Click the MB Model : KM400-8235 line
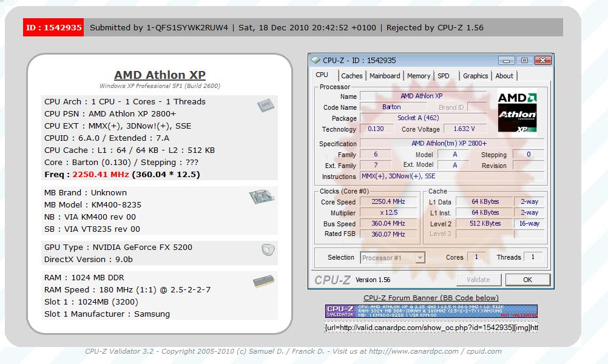Screen dimensions: 608x364 [93, 204]
